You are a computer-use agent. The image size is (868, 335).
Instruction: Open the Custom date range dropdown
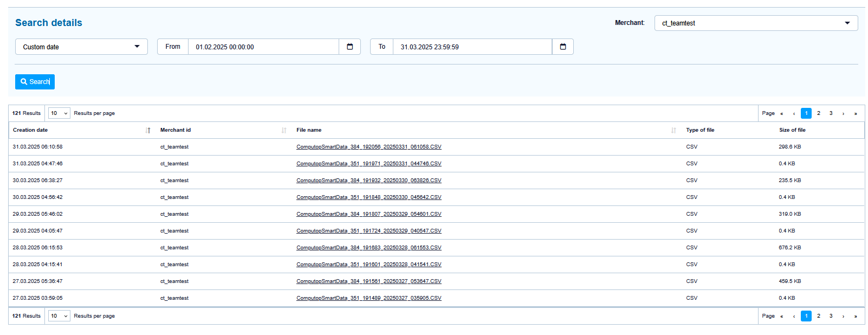click(x=81, y=47)
